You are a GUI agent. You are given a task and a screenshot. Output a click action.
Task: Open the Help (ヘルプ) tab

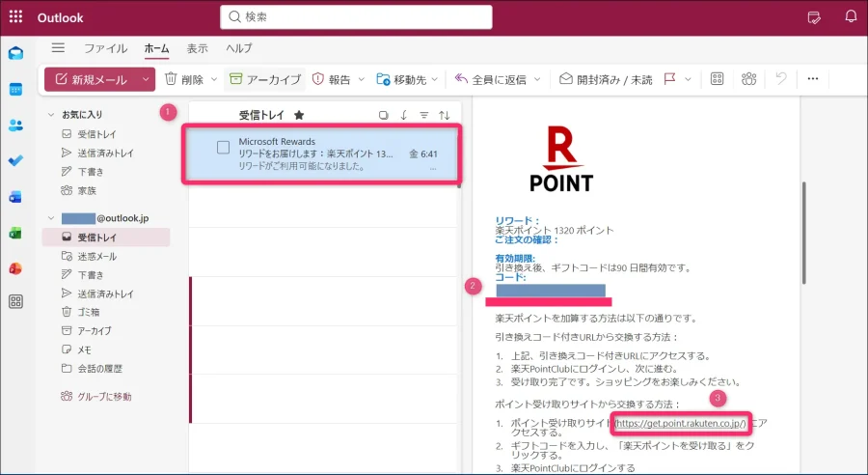tap(238, 48)
